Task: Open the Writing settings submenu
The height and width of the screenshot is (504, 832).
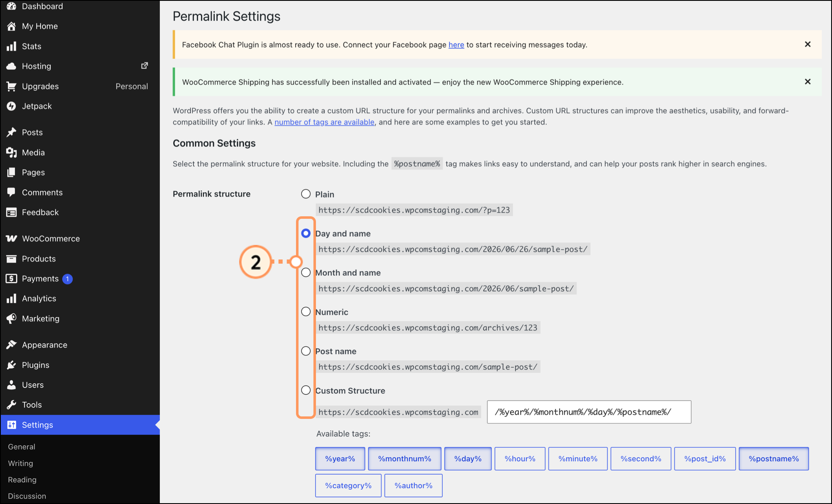Action: coord(20,463)
